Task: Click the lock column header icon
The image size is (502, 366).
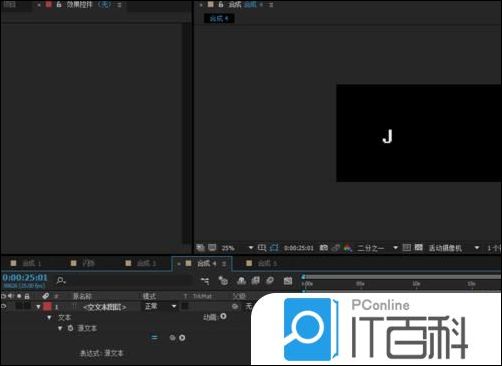Action: 27,296
